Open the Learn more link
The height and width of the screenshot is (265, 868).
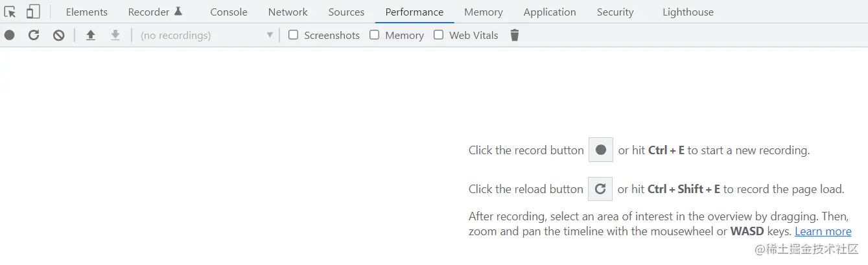coord(823,231)
